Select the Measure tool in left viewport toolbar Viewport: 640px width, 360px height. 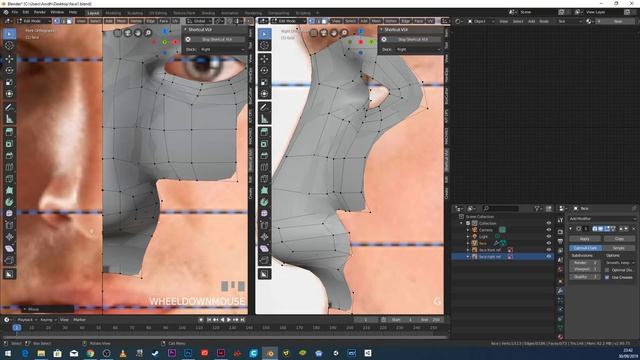[9, 119]
